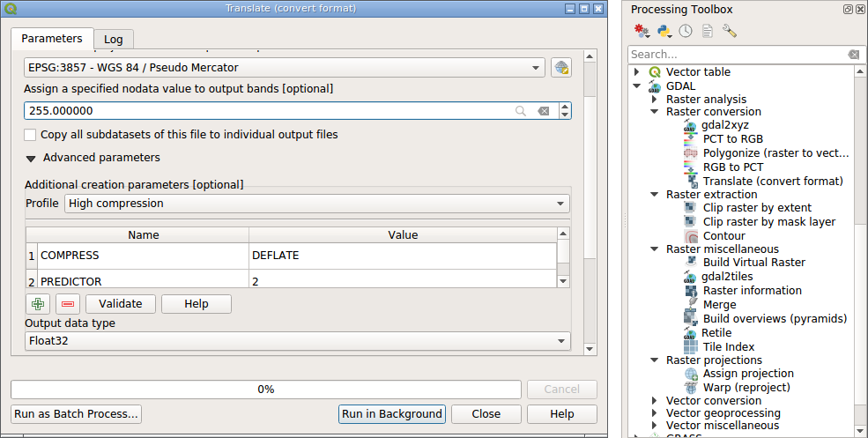This screenshot has width=868, height=438.
Task: Open processing options wrench icon
Action: (x=730, y=31)
